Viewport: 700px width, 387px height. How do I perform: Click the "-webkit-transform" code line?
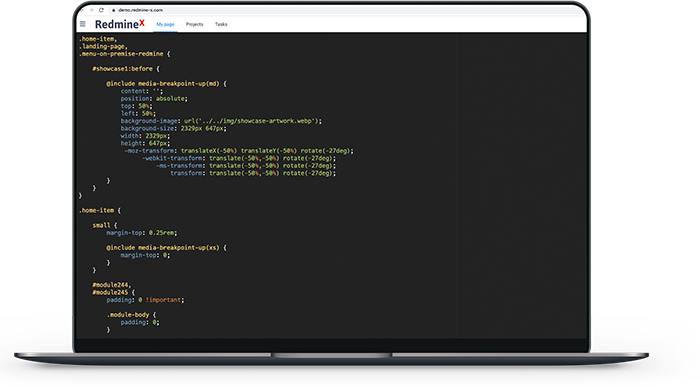coord(239,158)
